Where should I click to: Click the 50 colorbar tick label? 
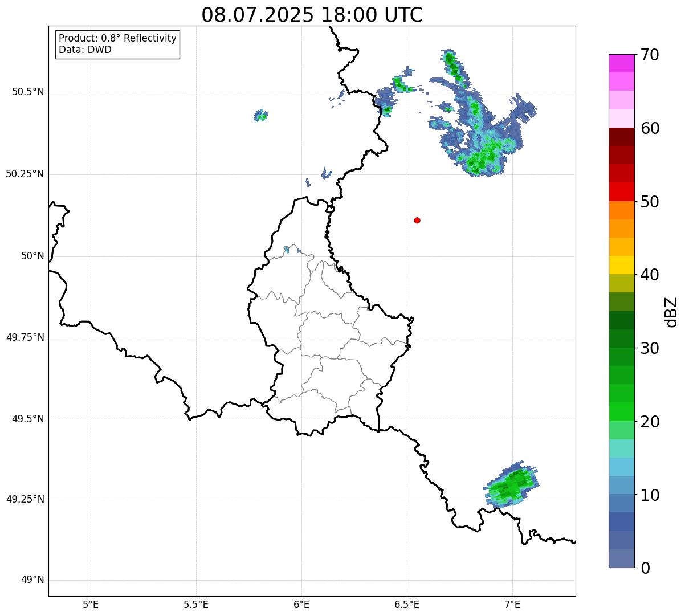(649, 202)
